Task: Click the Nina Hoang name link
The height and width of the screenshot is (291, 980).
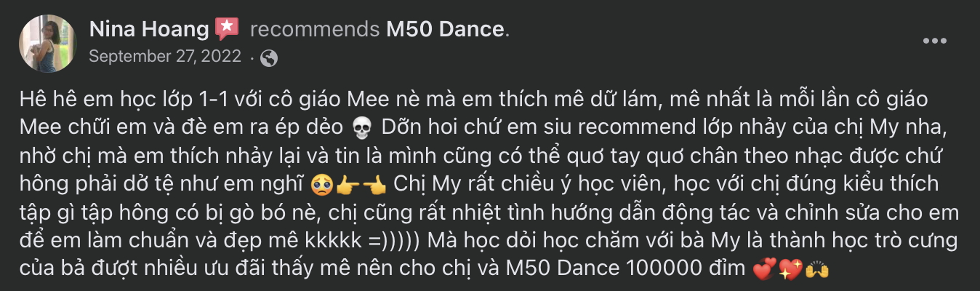Action: pos(150,30)
